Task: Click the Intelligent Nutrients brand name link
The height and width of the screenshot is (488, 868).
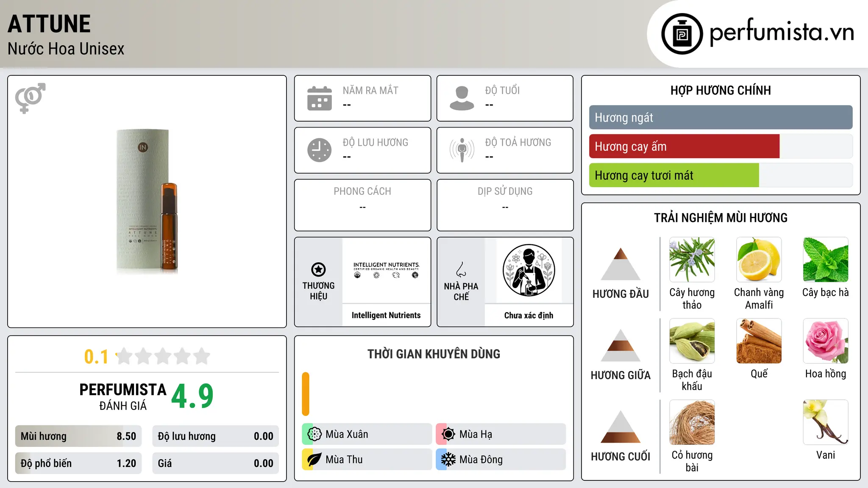Action: 386,315
